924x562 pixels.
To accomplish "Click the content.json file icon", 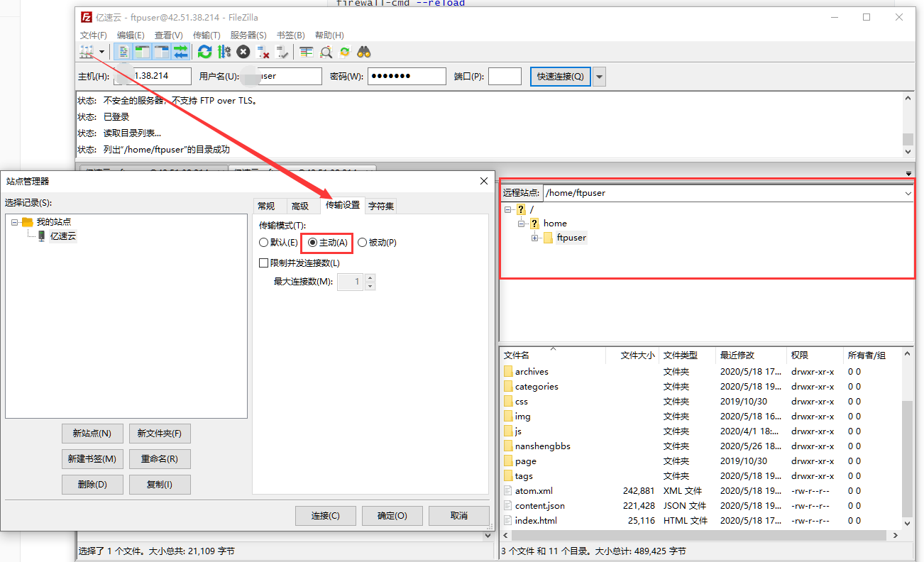I will coord(508,505).
